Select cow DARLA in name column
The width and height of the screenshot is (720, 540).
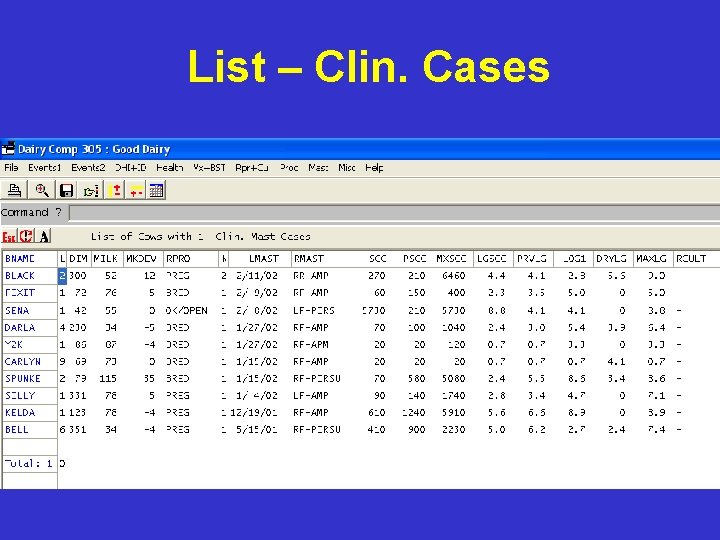click(30, 327)
